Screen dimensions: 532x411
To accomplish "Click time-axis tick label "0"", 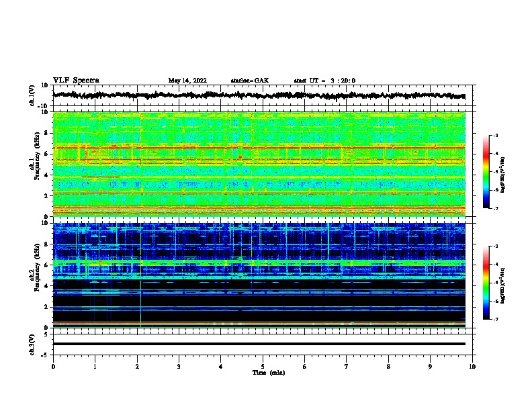I will pos(53,367).
